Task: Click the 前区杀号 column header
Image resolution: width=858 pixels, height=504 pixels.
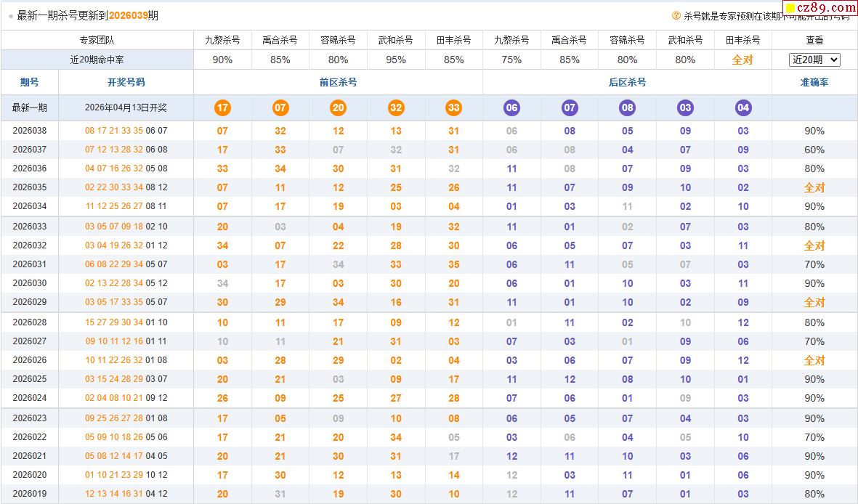Action: click(338, 82)
